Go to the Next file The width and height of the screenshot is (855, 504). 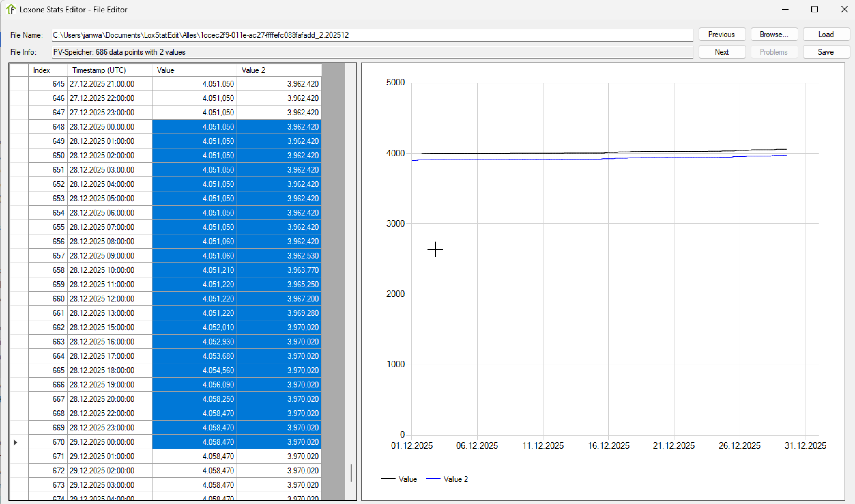click(x=721, y=52)
